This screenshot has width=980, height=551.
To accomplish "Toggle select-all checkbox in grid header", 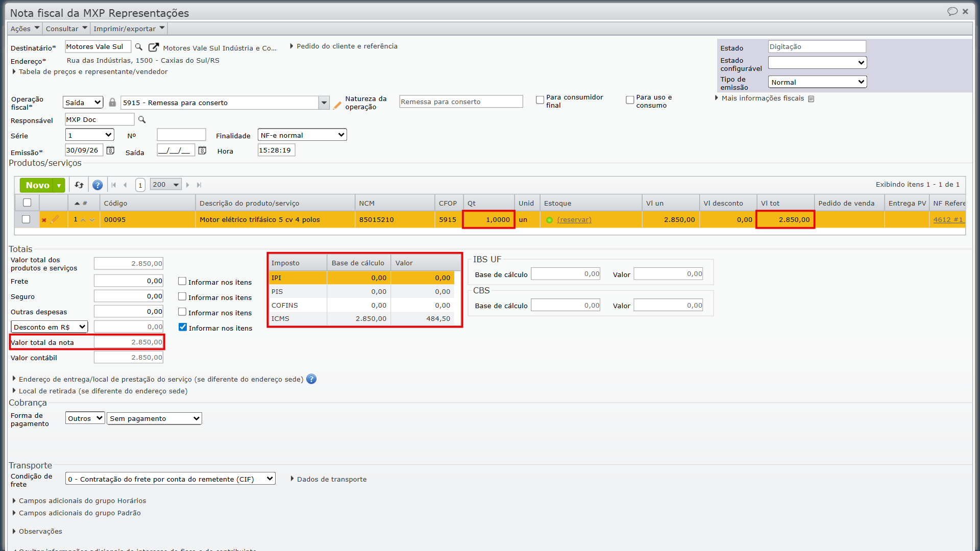I will point(27,203).
